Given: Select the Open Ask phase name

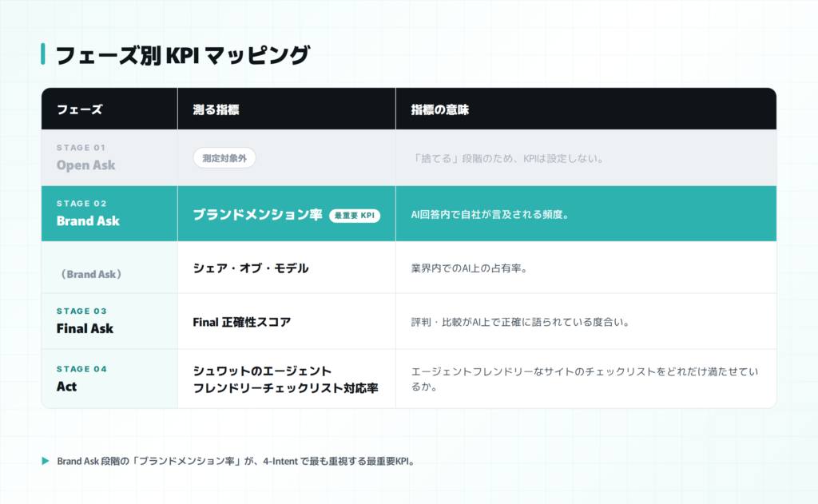Looking at the screenshot, I should pyautogui.click(x=86, y=165).
